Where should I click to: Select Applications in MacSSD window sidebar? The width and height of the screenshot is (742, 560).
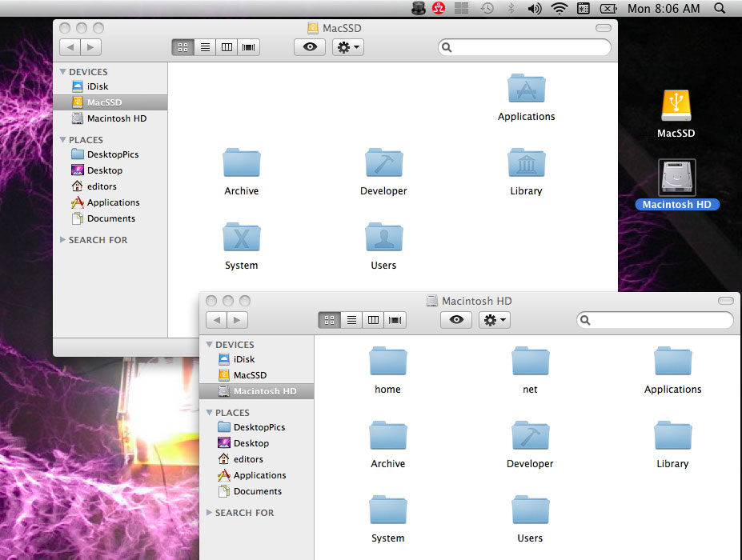point(110,202)
